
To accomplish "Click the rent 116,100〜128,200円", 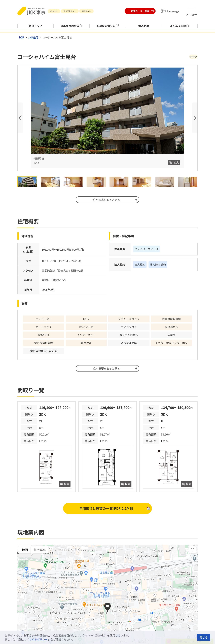I will pyautogui.click(x=55, y=408).
